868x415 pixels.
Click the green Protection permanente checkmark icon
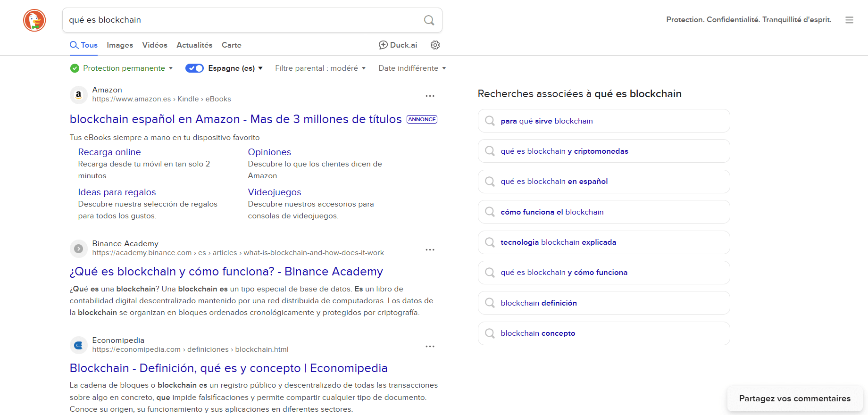pos(75,68)
